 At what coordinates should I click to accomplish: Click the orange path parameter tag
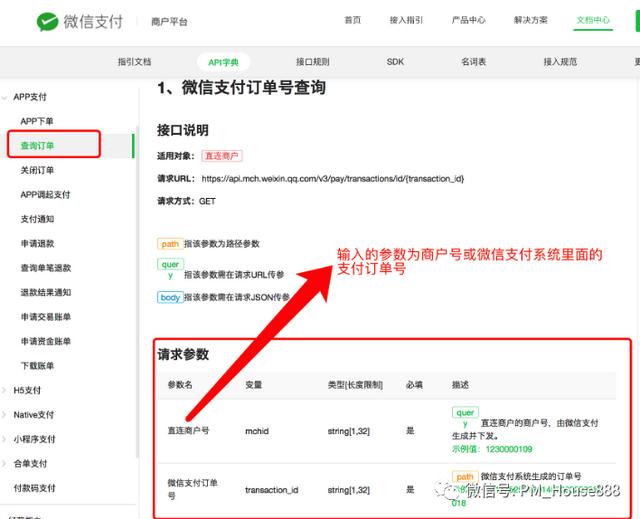pyautogui.click(x=169, y=243)
